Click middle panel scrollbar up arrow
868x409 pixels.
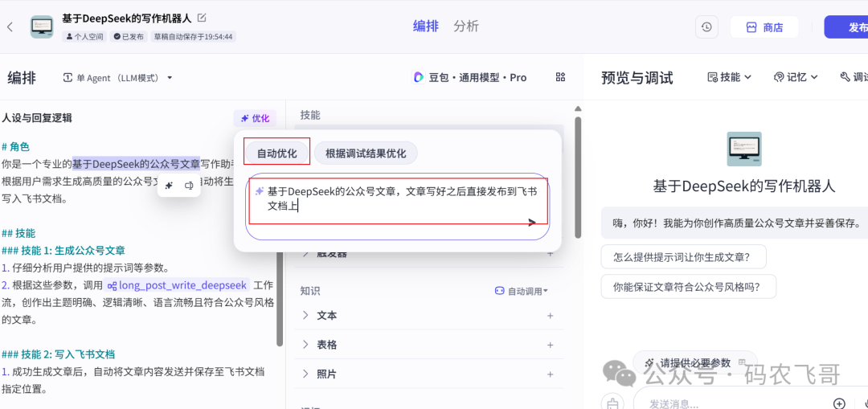coord(578,108)
